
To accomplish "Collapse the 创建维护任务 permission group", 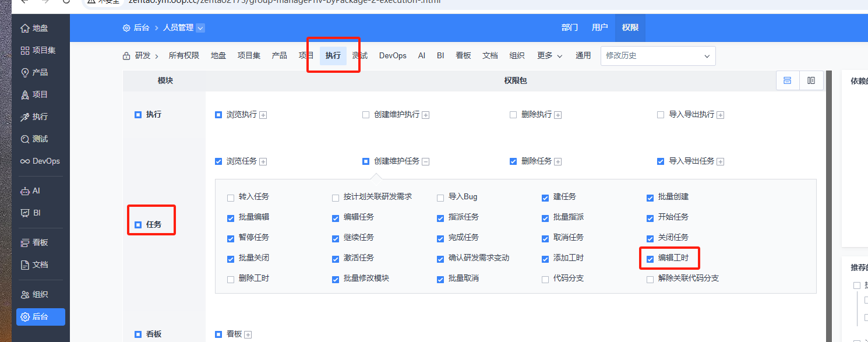I will click(x=426, y=161).
